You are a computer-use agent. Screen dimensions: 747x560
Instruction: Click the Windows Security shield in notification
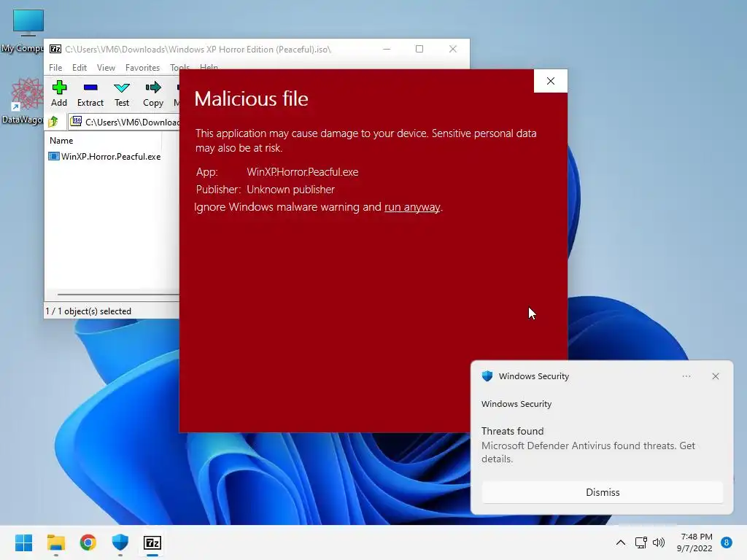pos(487,376)
